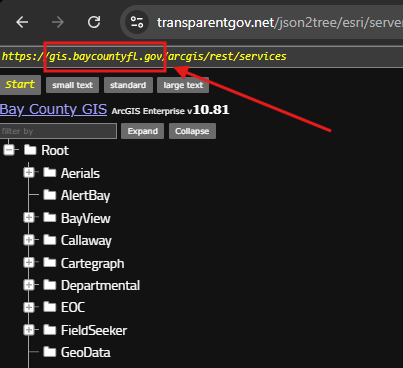Expand the Callaway folder plus box
403x368 pixels.
(29, 240)
